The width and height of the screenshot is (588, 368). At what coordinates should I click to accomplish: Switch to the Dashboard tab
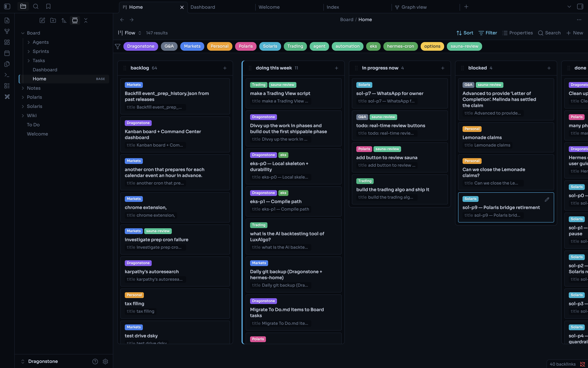click(221, 7)
